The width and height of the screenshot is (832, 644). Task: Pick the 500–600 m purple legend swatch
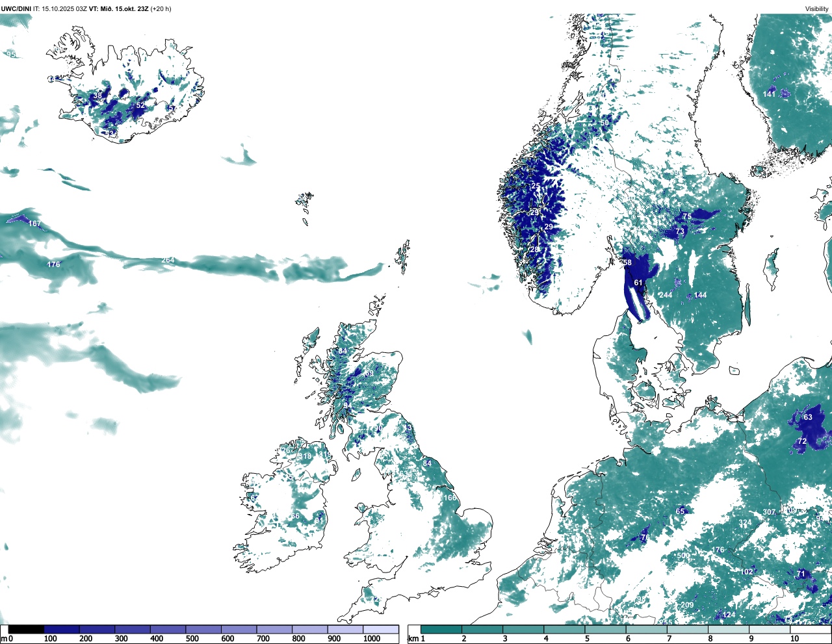click(x=203, y=630)
